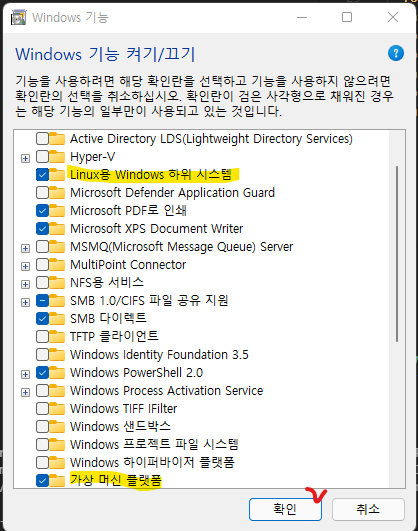The height and width of the screenshot is (531, 418).
Task: Uncheck SMB 다이렉트 checkbox
Action: [x=42, y=319]
